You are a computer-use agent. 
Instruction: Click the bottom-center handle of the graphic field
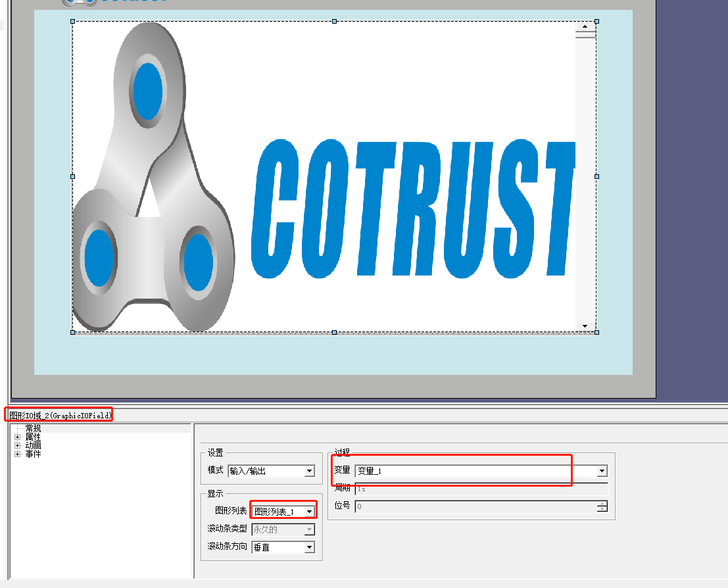point(334,333)
